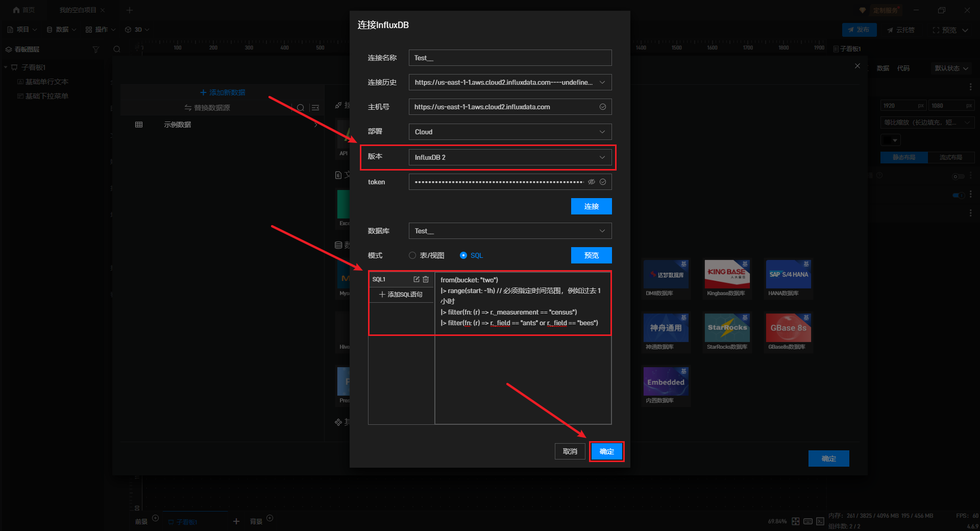
Task: Click 添加SQL语句 to add statement
Action: (401, 295)
